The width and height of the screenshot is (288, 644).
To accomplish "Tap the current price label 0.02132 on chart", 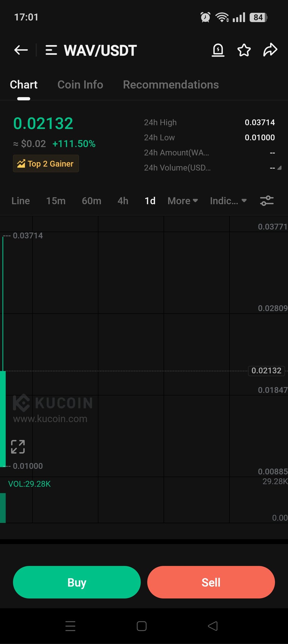I will 266,371.
